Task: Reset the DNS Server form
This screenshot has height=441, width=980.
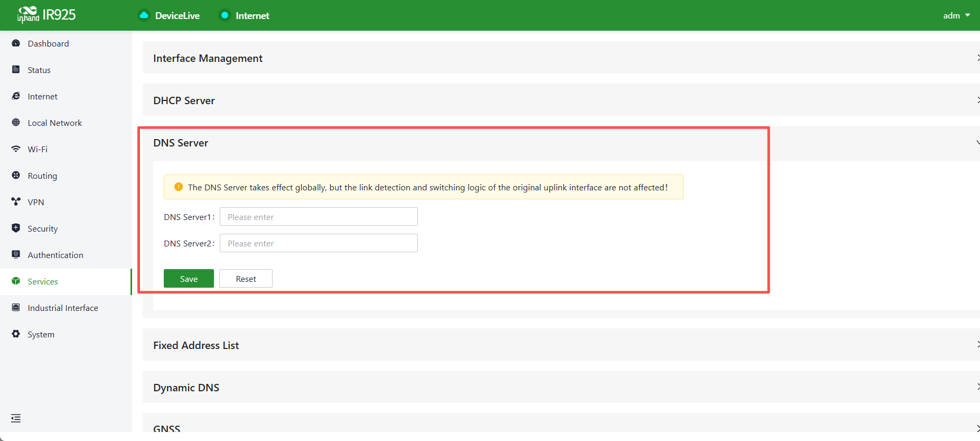Action: point(246,279)
